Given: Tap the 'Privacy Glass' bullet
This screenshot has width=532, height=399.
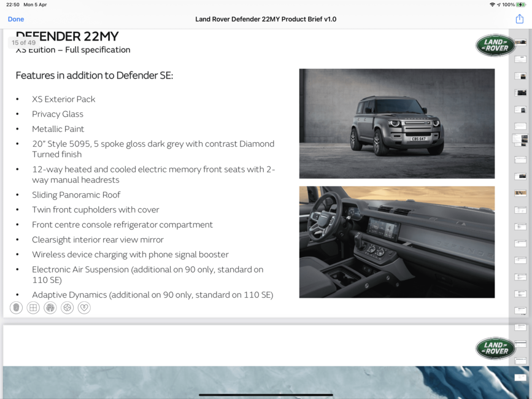Looking at the screenshot, I should coord(58,114).
